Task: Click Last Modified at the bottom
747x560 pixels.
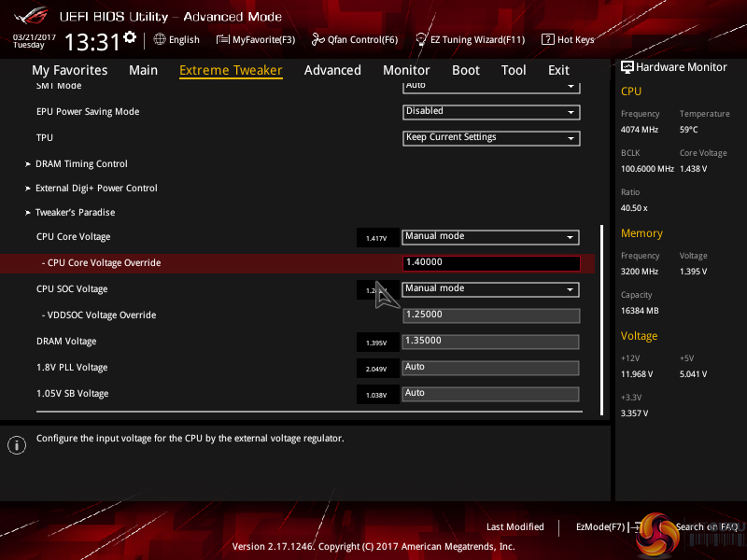Action: click(x=514, y=527)
